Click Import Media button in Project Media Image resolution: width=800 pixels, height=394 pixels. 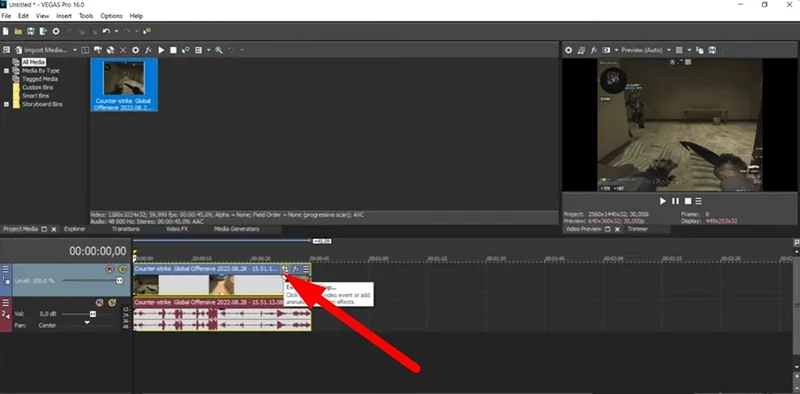tap(41, 50)
